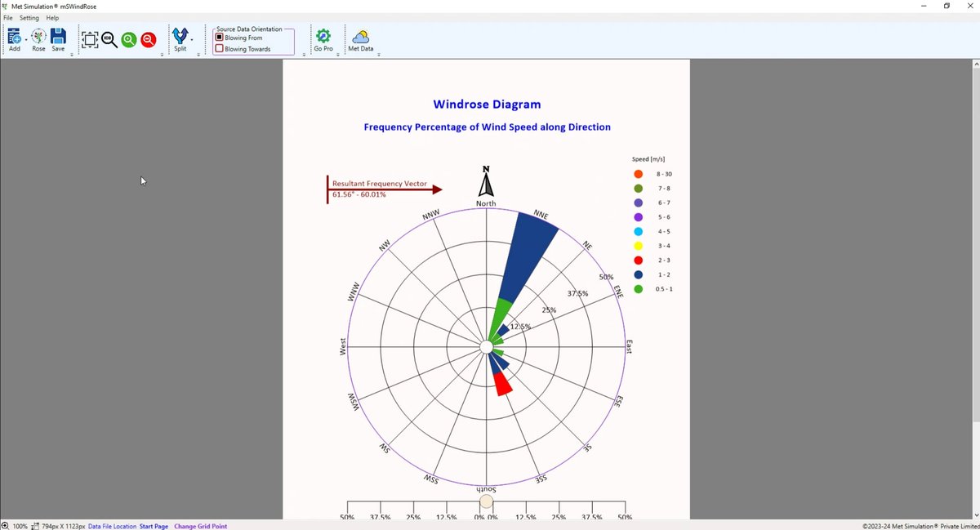Click the 3 - 4 yellow speed swatch
Screen dimensions: 980x530
pos(638,246)
